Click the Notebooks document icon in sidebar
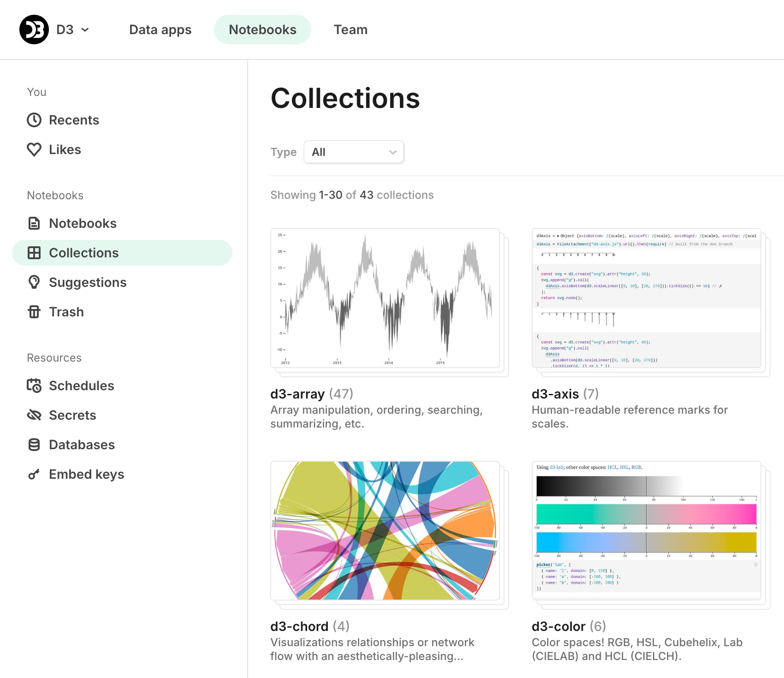784x678 pixels. pos(34,223)
